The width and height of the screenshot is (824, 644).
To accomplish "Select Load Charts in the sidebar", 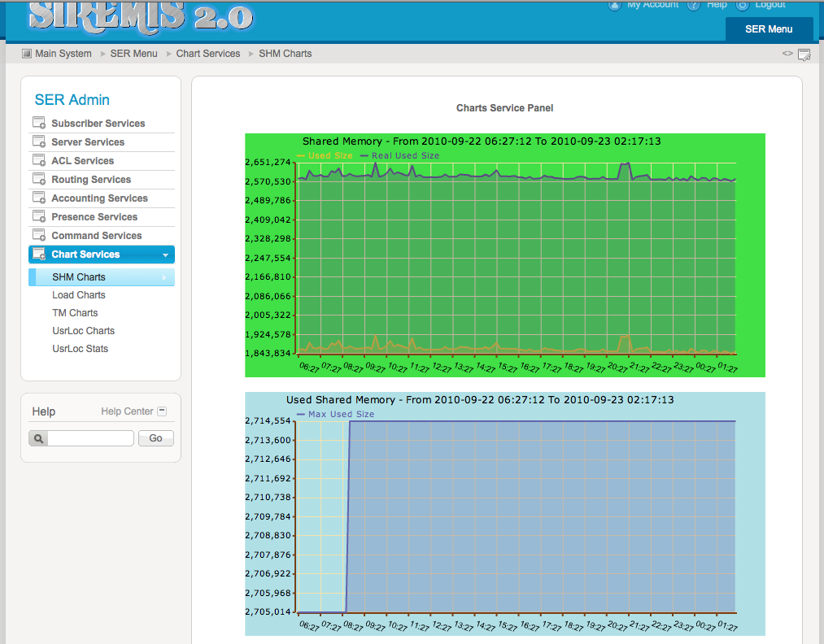I will pos(79,295).
